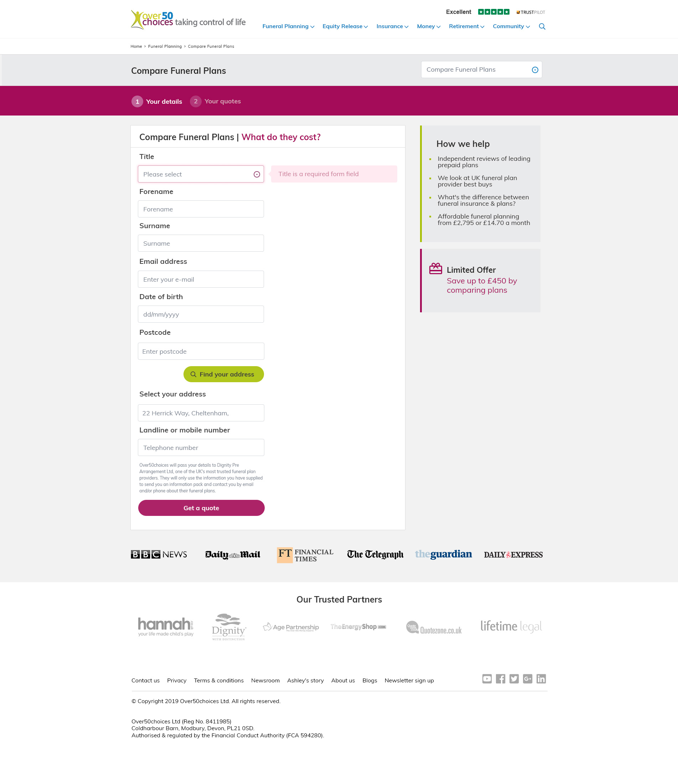The width and height of the screenshot is (678, 784).
Task: Click the Over50choices logo
Action: (x=188, y=20)
